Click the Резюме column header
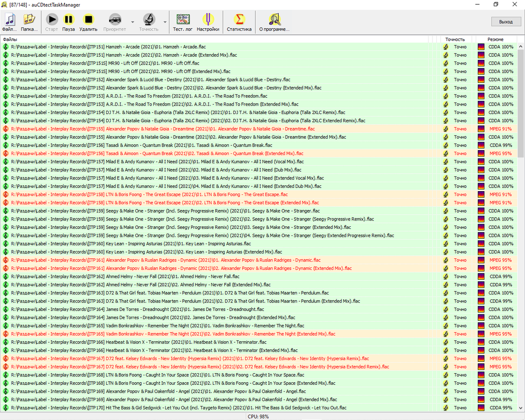Screen dimensions: 525x420 click(x=496, y=39)
